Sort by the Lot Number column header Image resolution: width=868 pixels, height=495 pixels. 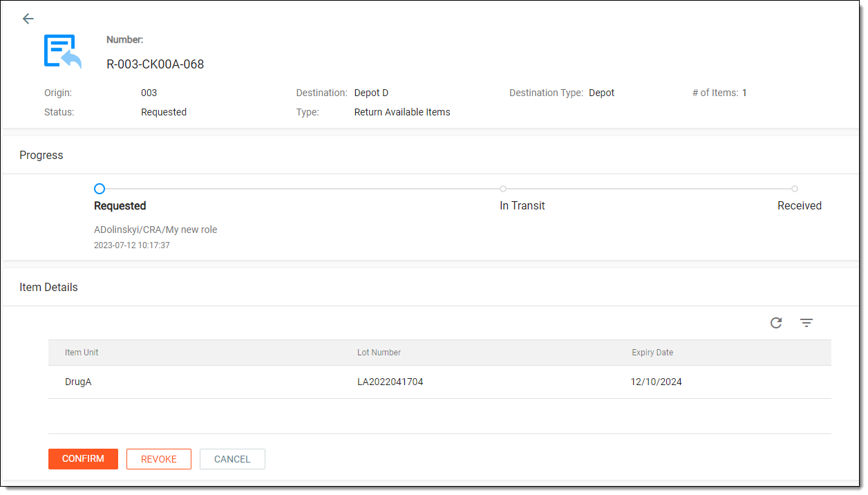pyautogui.click(x=379, y=353)
